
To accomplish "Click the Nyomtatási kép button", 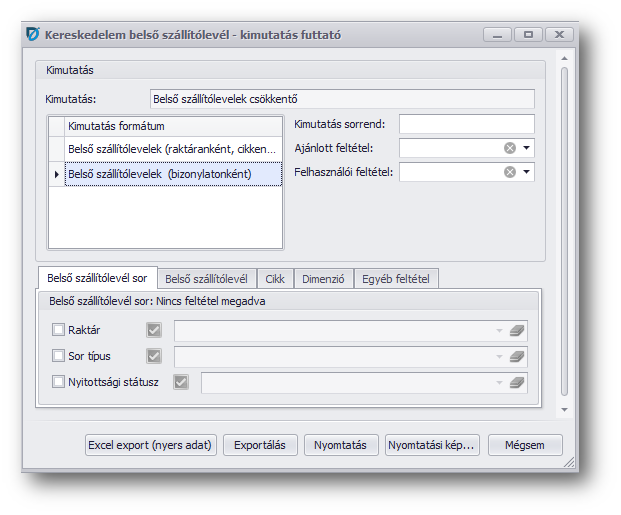I will [x=431, y=445].
